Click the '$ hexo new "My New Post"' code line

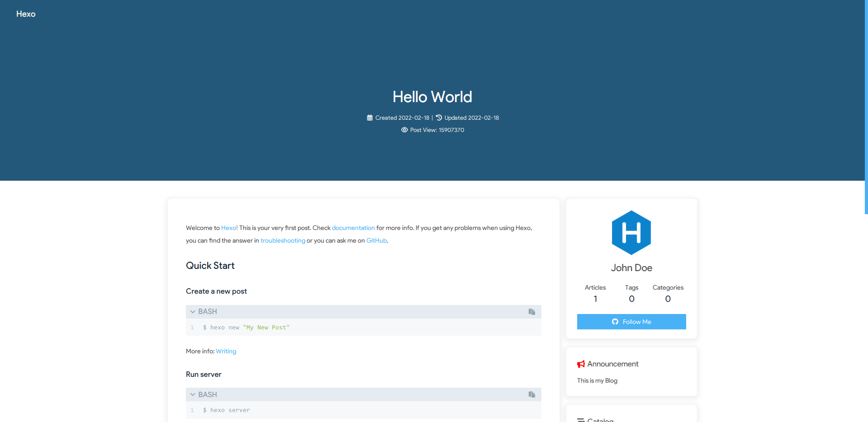pos(246,328)
